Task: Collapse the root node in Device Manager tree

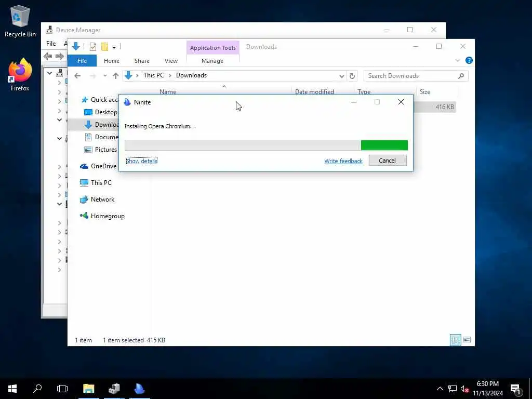Action: (x=49, y=73)
